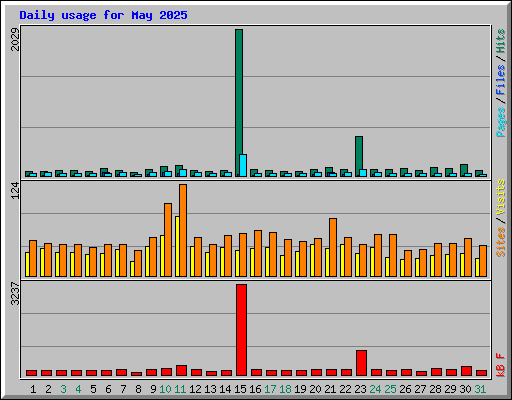
Task: Select the orange visits bar for day 10
Action: (168, 240)
